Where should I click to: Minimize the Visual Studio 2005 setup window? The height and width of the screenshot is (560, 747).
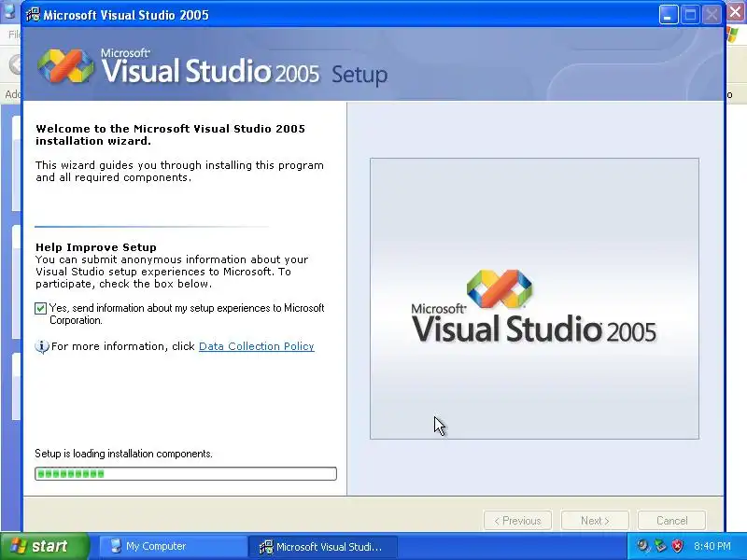coord(669,15)
